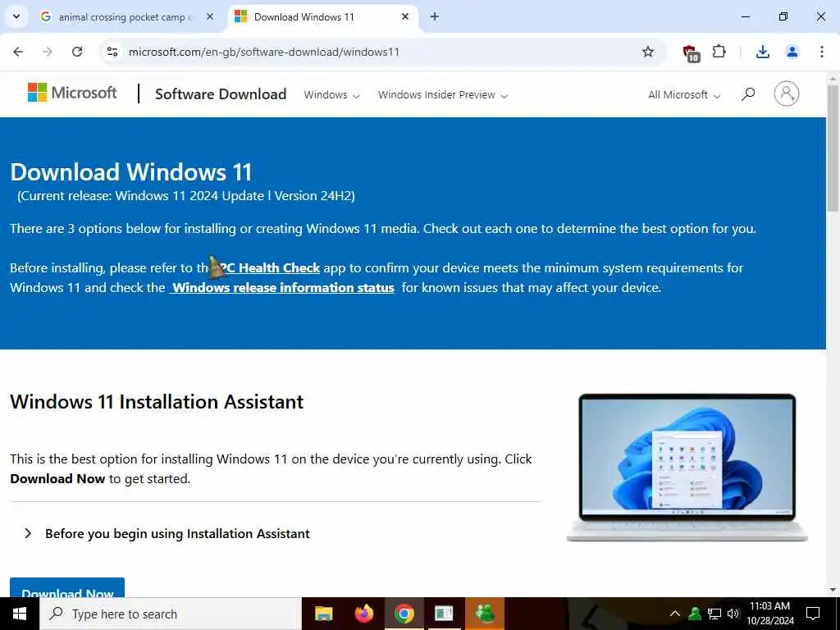Sign in with the account icon
This screenshot has height=630, width=840.
[787, 94]
